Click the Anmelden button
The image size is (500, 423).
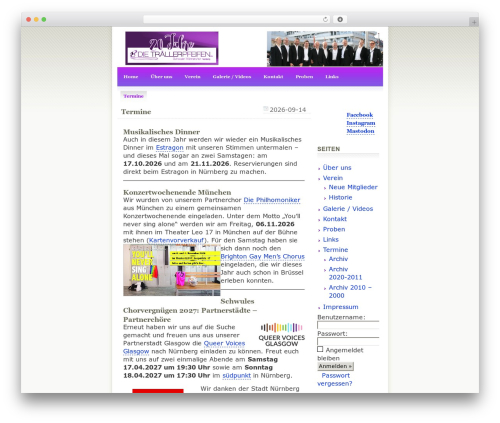[335, 366]
